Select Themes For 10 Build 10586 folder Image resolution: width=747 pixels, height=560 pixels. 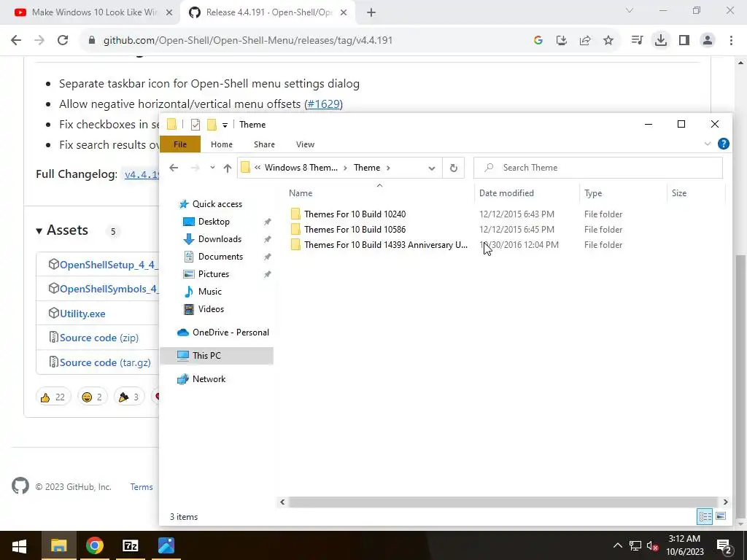(x=355, y=230)
